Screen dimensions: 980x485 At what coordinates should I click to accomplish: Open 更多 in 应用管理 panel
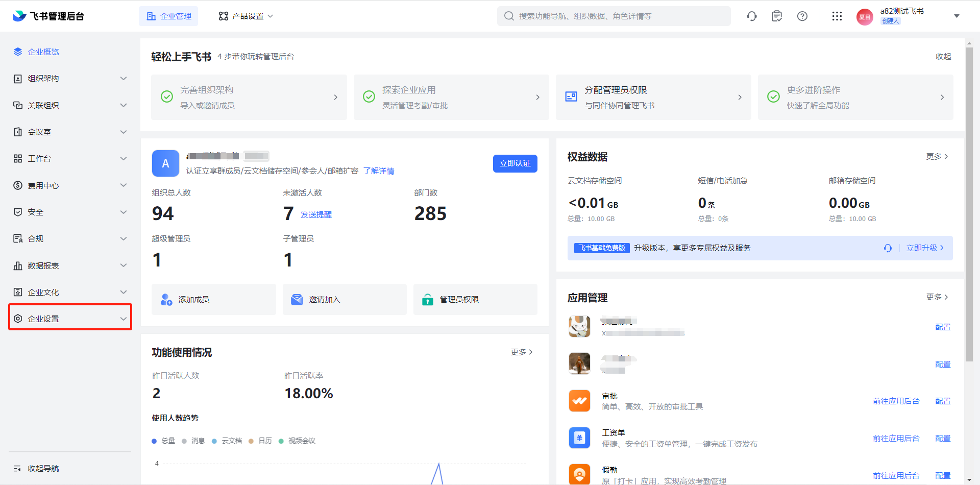pos(937,297)
